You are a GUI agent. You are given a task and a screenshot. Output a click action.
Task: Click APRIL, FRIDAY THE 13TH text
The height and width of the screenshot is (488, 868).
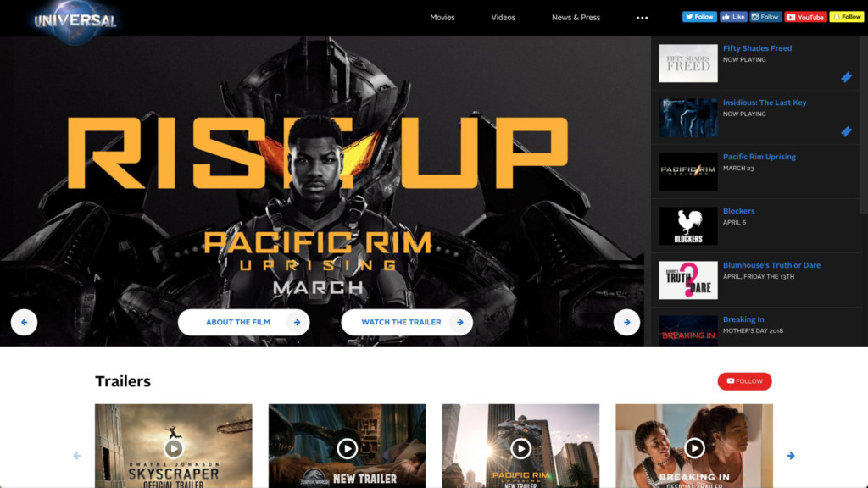tap(759, 277)
